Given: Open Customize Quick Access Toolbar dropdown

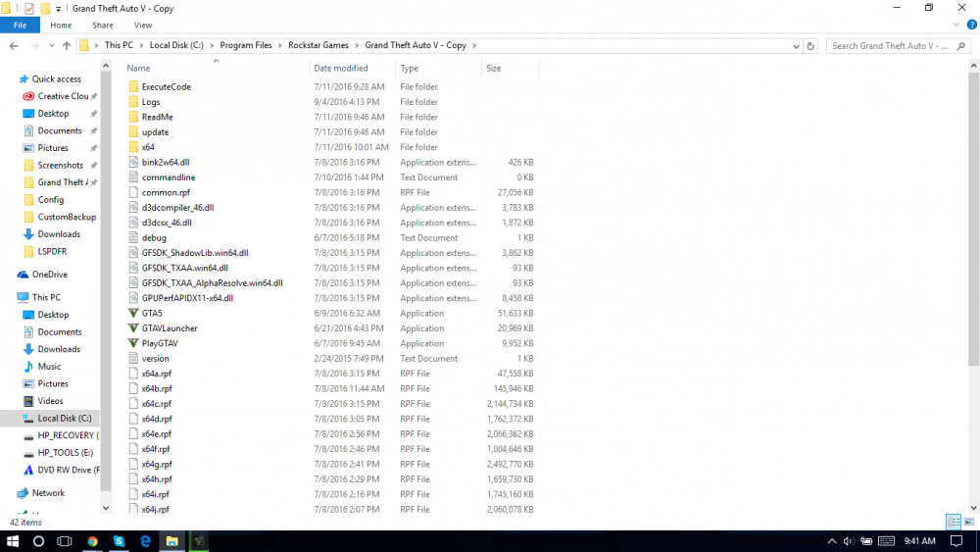Looking at the screenshot, I should [58, 9].
